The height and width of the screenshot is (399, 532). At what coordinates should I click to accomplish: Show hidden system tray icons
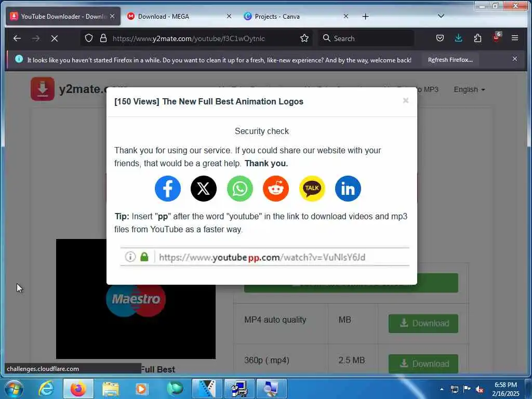pos(442,389)
